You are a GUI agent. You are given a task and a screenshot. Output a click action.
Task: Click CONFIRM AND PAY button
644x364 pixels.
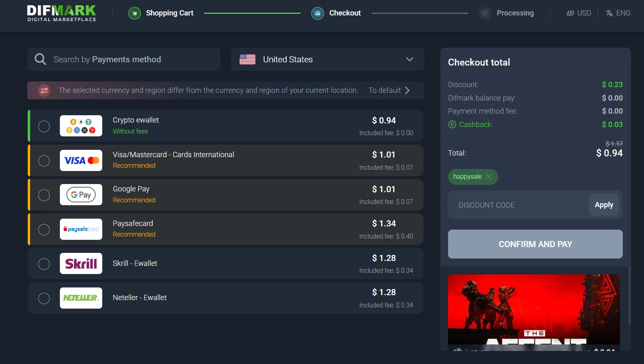(535, 244)
